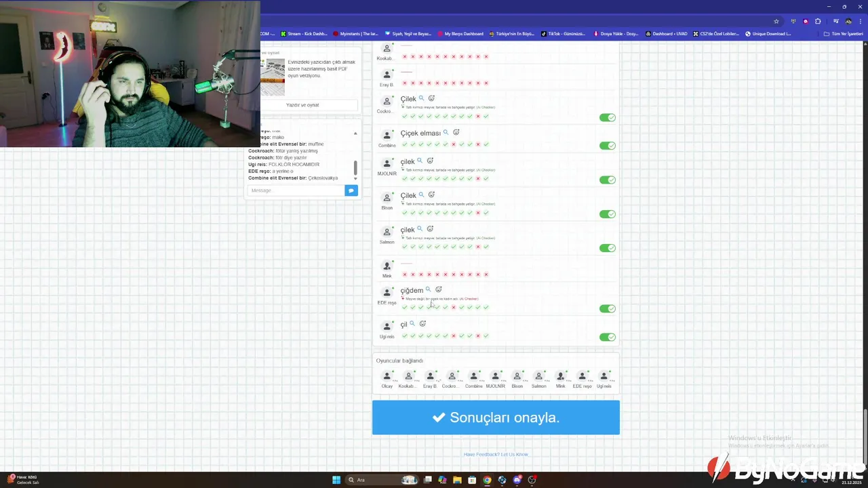The width and height of the screenshot is (868, 488).
Task: Open the Chrome three-dot menu
Action: coord(860,21)
